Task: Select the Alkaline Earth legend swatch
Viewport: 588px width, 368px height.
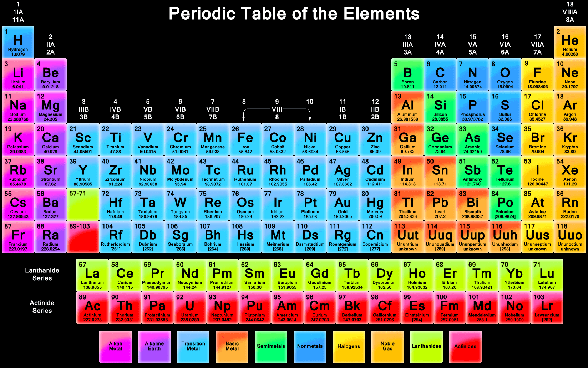Action: (154, 347)
